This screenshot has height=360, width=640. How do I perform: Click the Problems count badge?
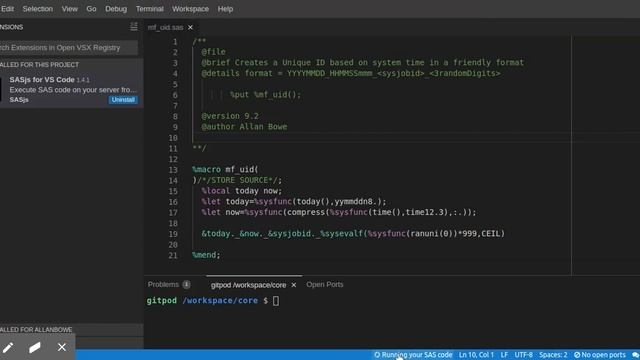[186, 284]
